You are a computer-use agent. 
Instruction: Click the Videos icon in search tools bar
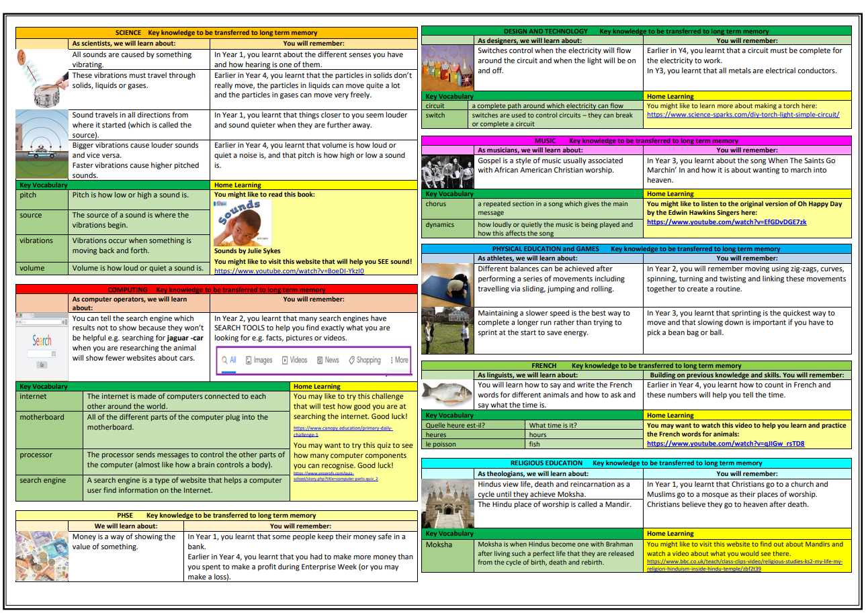coord(285,361)
